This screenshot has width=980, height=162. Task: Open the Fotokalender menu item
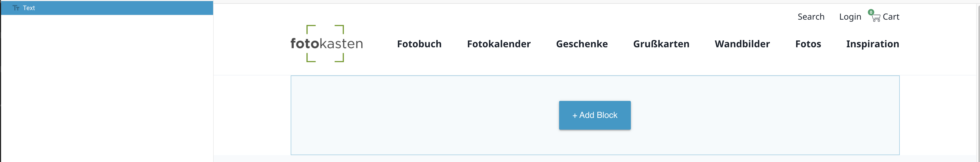click(x=499, y=44)
